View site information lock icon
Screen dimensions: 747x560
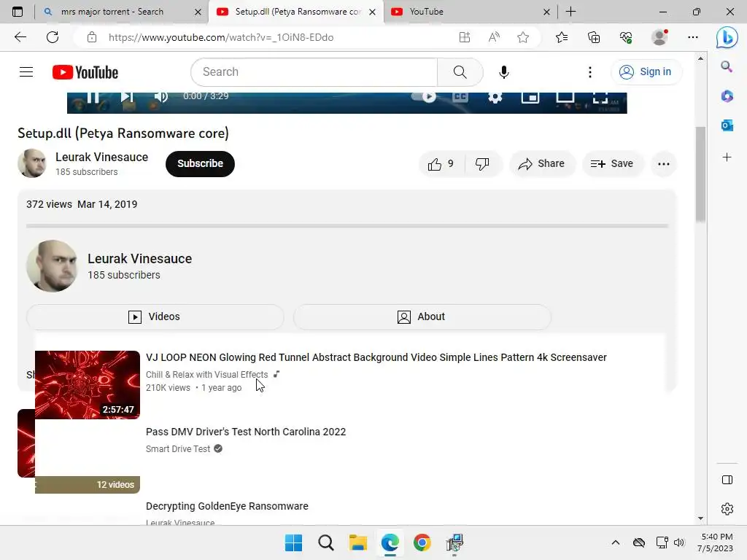[x=92, y=37]
